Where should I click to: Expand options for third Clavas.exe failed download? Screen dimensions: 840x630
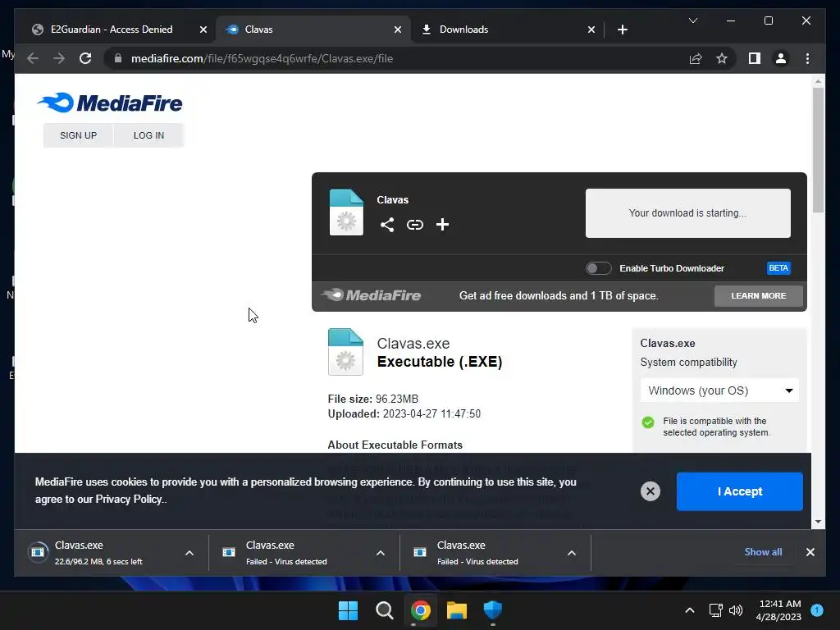tap(572, 553)
